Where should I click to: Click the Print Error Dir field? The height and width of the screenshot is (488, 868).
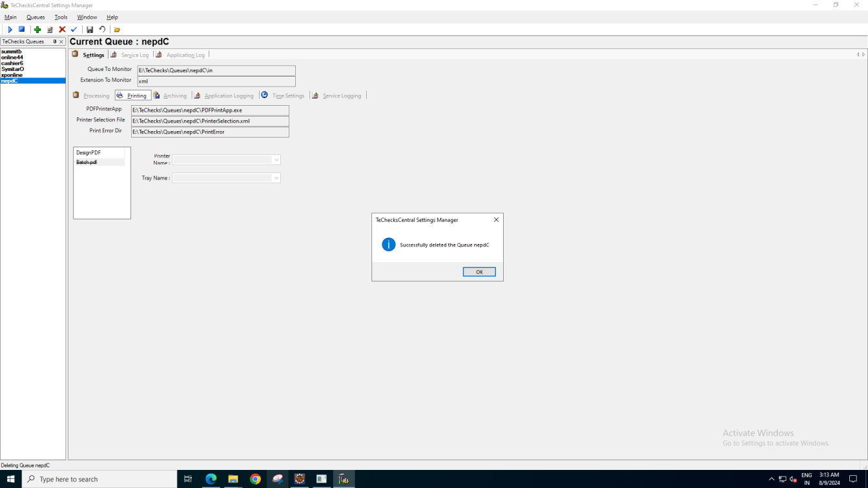pyautogui.click(x=210, y=132)
